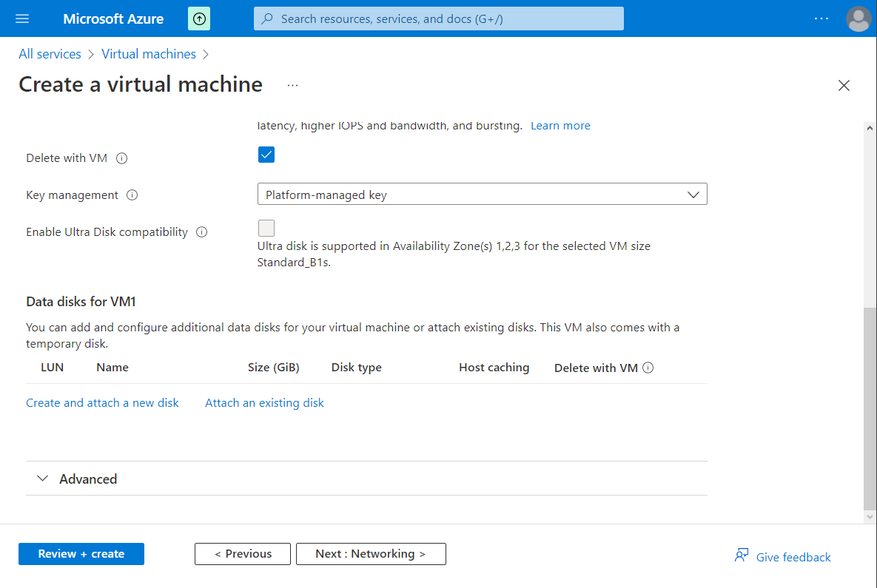Open page ellipsis next to title
877x588 pixels.
click(x=292, y=86)
